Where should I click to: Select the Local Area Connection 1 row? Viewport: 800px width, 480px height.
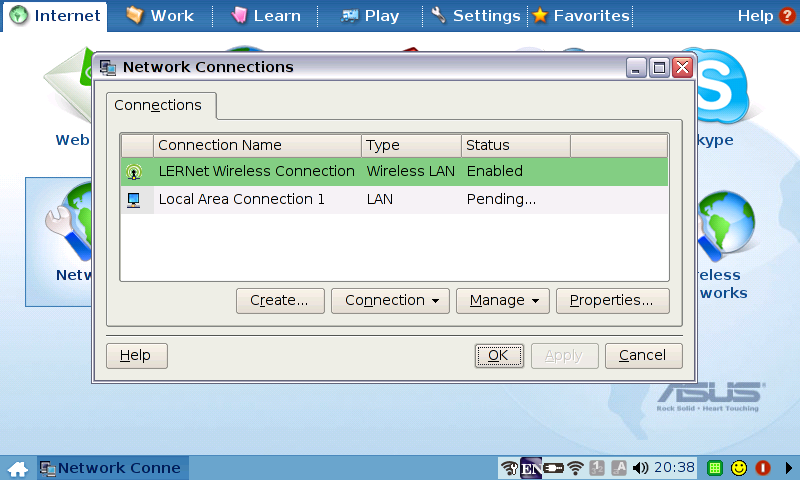(x=394, y=199)
